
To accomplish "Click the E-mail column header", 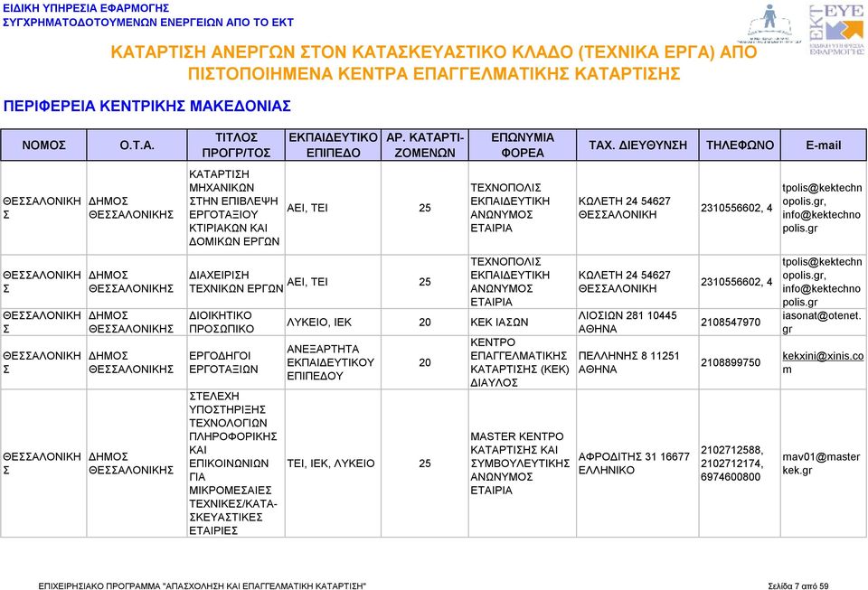I will [x=823, y=145].
